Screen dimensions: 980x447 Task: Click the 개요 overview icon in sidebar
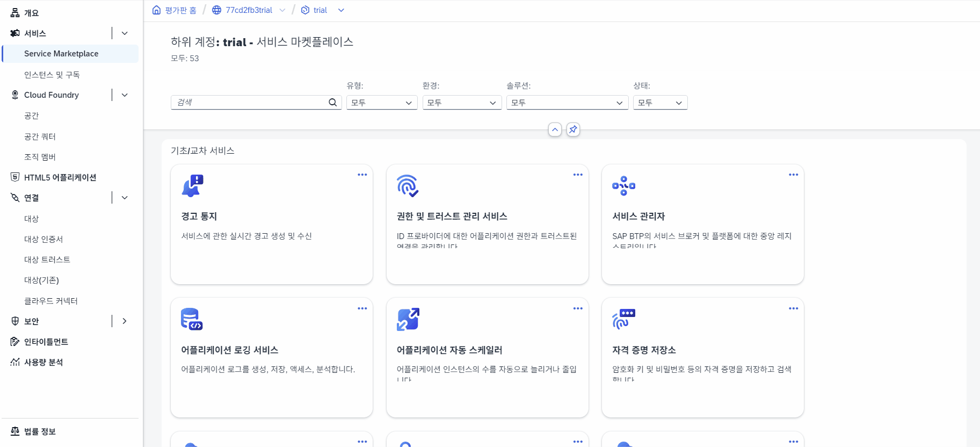click(x=15, y=13)
